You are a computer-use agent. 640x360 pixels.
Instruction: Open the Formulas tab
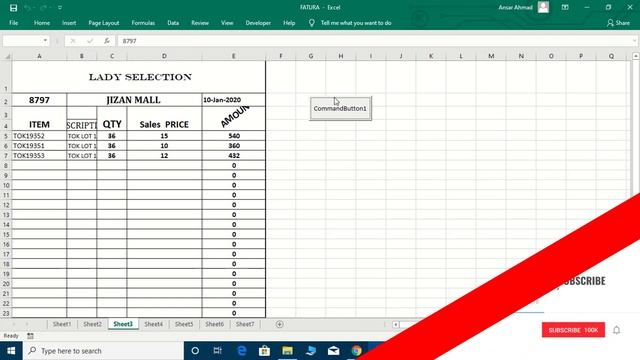click(x=143, y=23)
